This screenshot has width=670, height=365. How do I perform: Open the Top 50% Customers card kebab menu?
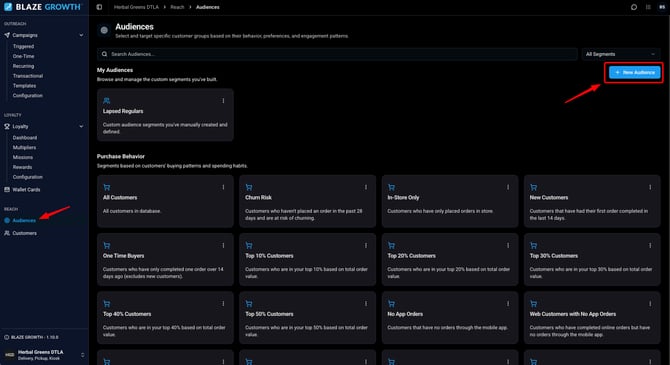[366, 303]
